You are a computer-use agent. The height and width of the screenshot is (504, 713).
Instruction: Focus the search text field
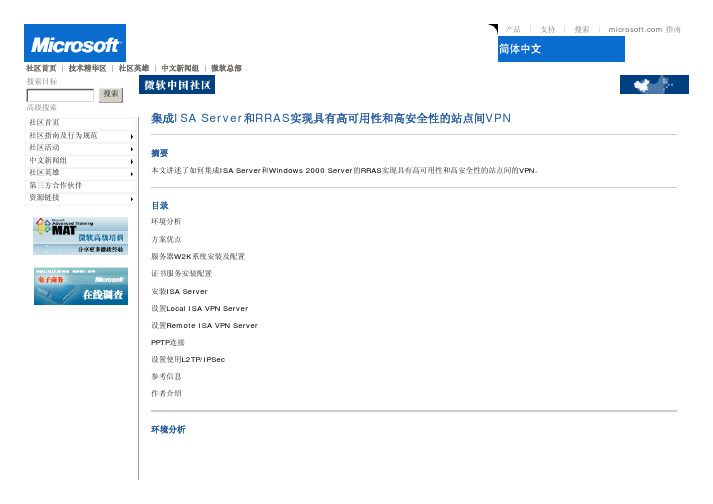pyautogui.click(x=60, y=95)
